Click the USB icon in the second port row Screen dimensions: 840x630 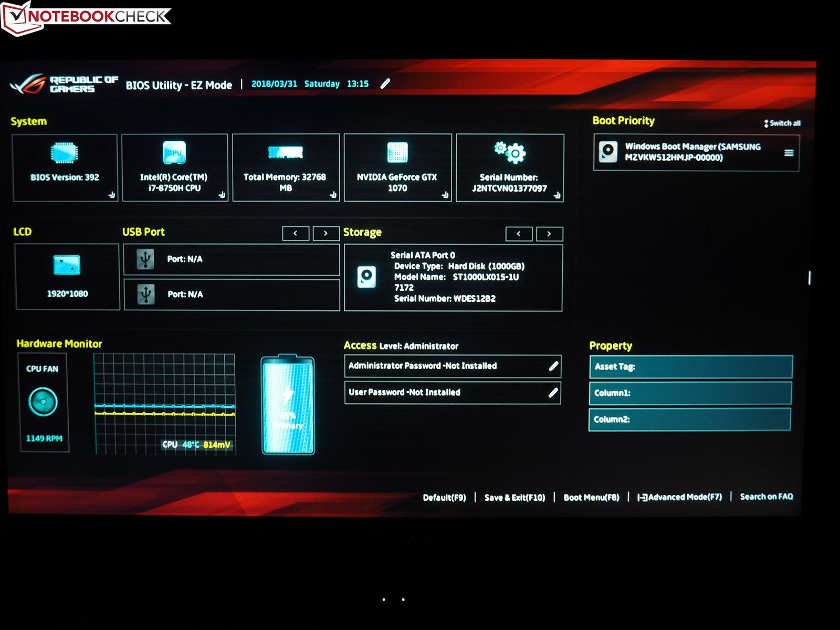[x=146, y=294]
